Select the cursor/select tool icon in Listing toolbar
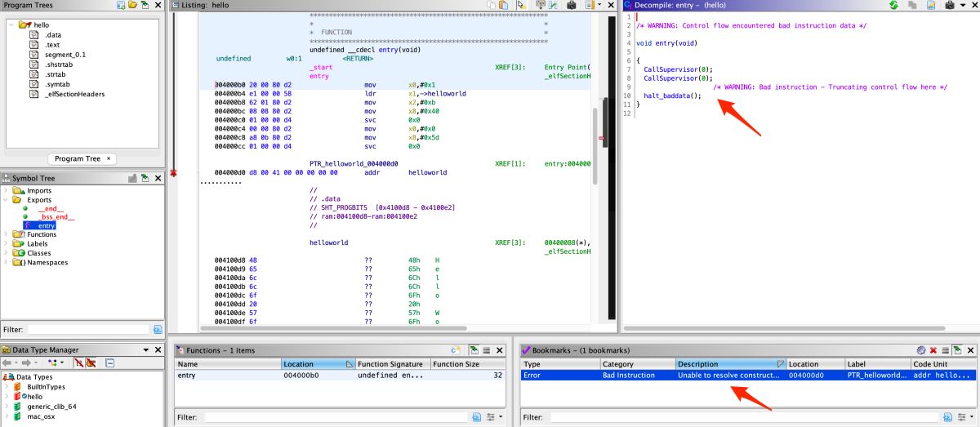The image size is (980, 427). click(523, 5)
